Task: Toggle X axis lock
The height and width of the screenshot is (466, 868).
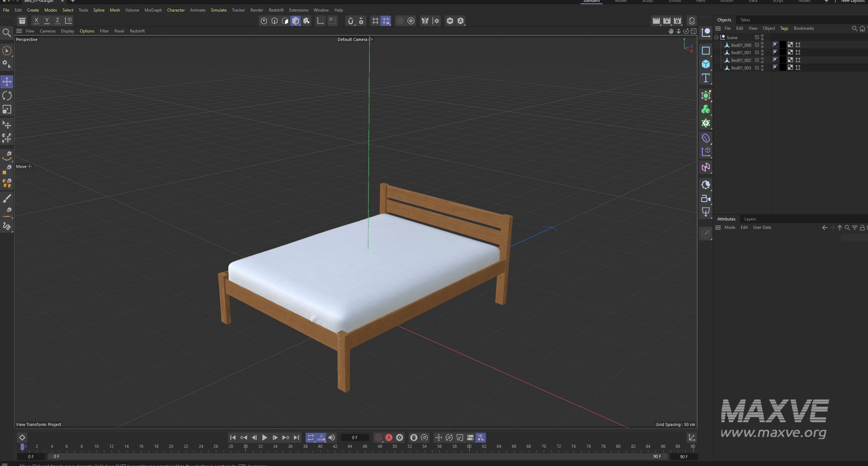Action: (36, 21)
